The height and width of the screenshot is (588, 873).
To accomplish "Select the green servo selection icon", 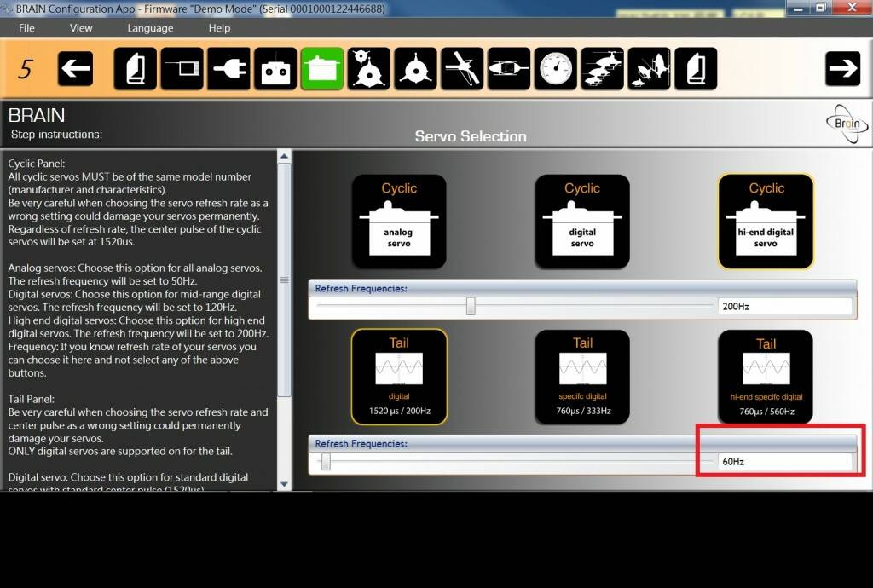I will (322, 68).
